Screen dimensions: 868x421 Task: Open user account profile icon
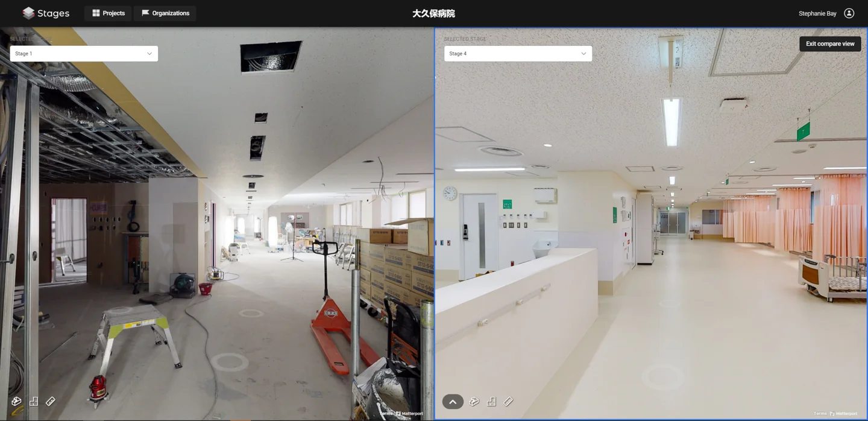pos(849,13)
